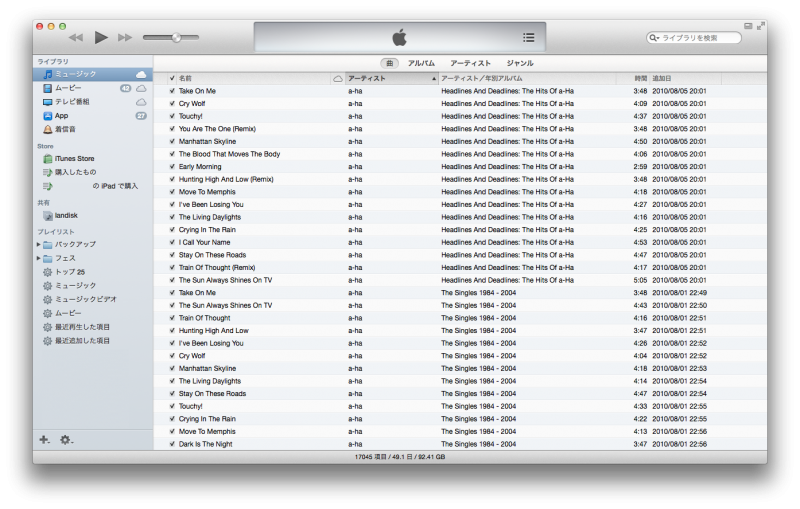Sort by the 追加日 column header

(685, 79)
